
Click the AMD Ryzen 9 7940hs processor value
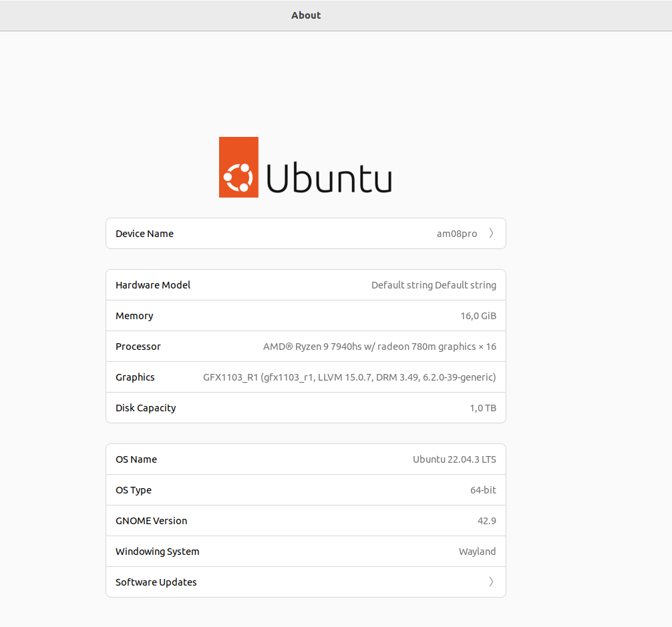coord(379,347)
